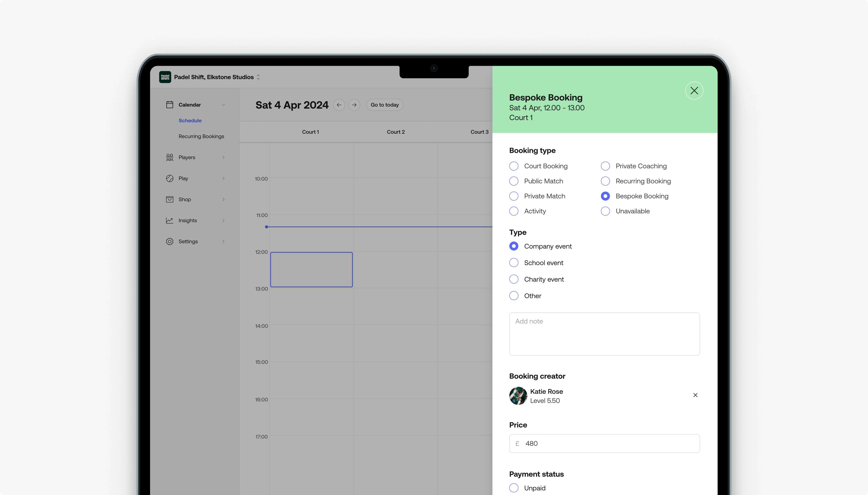
Task: Click the Shop icon in sidebar
Action: pos(169,200)
